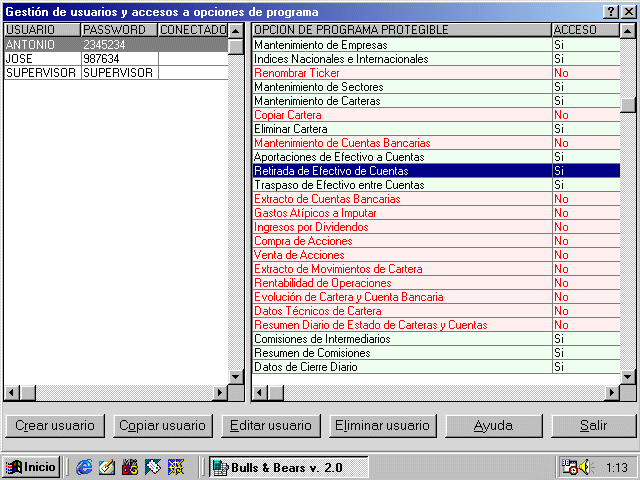Click options list up scroll arrow
640x480 pixels.
click(628, 31)
